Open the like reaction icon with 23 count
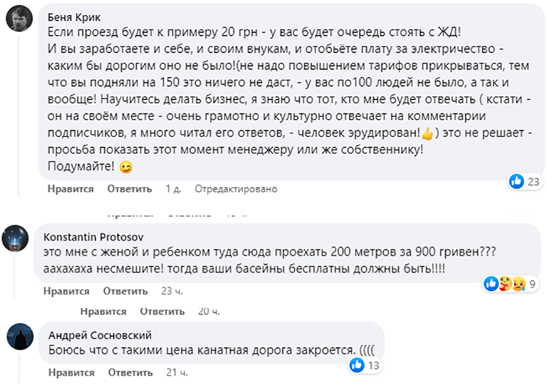 point(517,182)
